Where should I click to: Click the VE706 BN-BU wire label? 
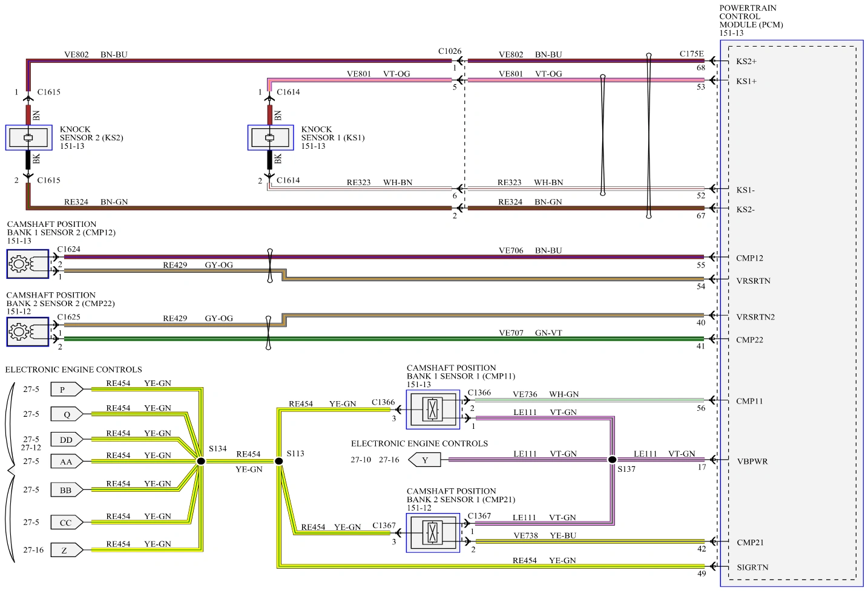point(530,250)
